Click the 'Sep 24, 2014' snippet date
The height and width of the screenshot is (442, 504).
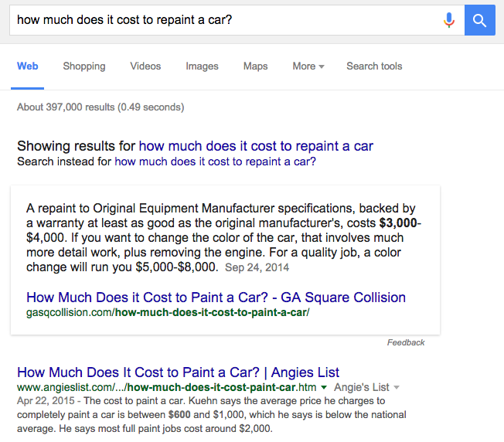click(257, 267)
